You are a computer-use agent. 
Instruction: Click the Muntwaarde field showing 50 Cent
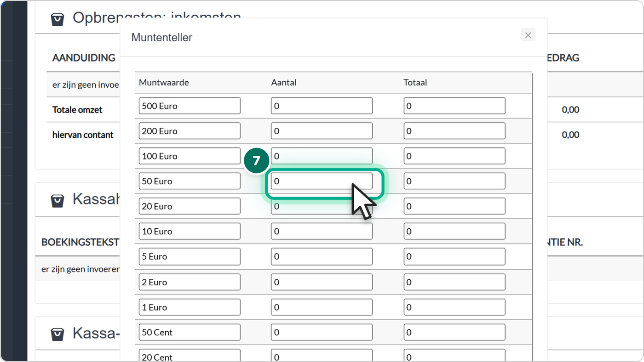coord(190,332)
